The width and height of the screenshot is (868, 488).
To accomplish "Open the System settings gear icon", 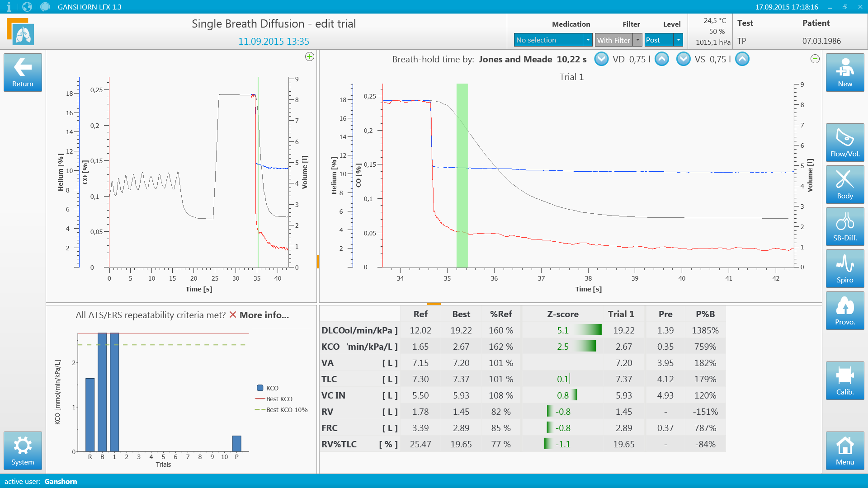I will point(22,450).
